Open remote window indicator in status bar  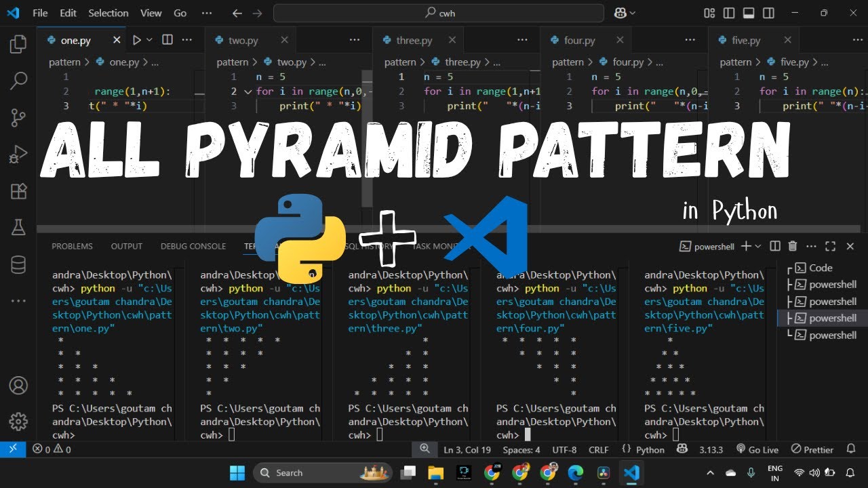[x=12, y=449]
